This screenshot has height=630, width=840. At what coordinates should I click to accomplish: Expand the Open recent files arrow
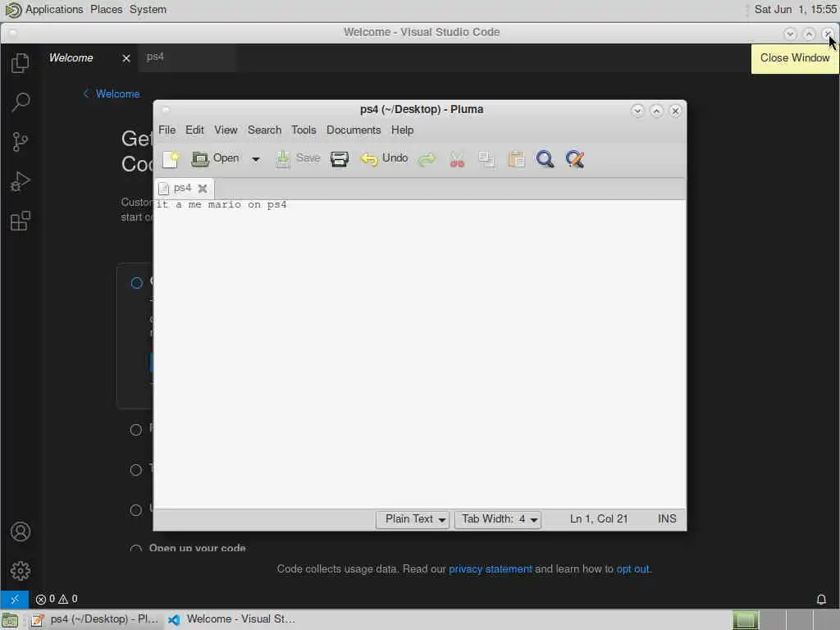pyautogui.click(x=256, y=159)
